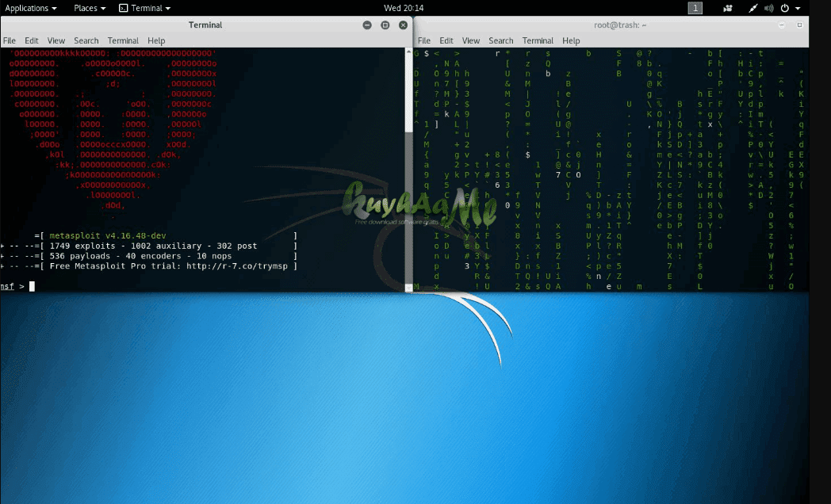The height and width of the screenshot is (504, 831).
Task: Maximize the root@trash window
Action: pyautogui.click(x=799, y=25)
